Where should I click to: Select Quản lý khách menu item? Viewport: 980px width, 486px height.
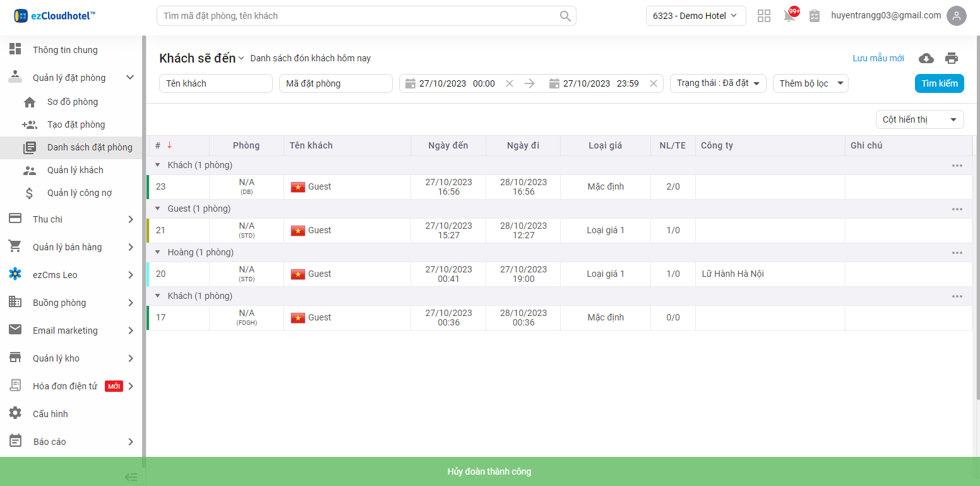tap(75, 170)
